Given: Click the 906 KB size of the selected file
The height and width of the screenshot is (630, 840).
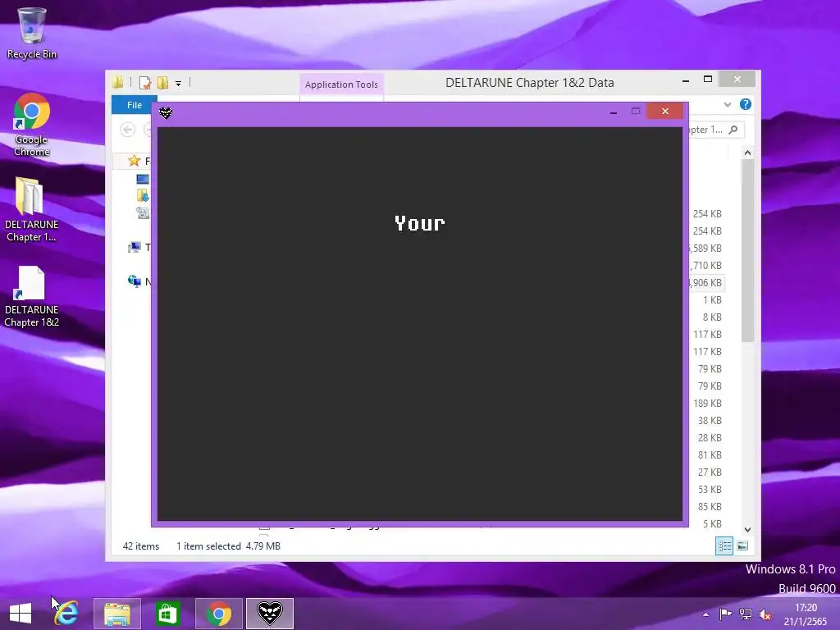Looking at the screenshot, I should [x=705, y=282].
